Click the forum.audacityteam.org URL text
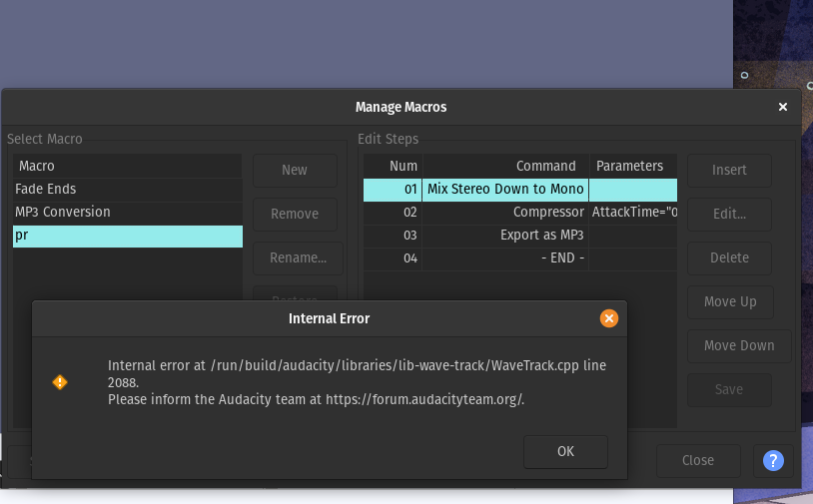 click(425, 399)
